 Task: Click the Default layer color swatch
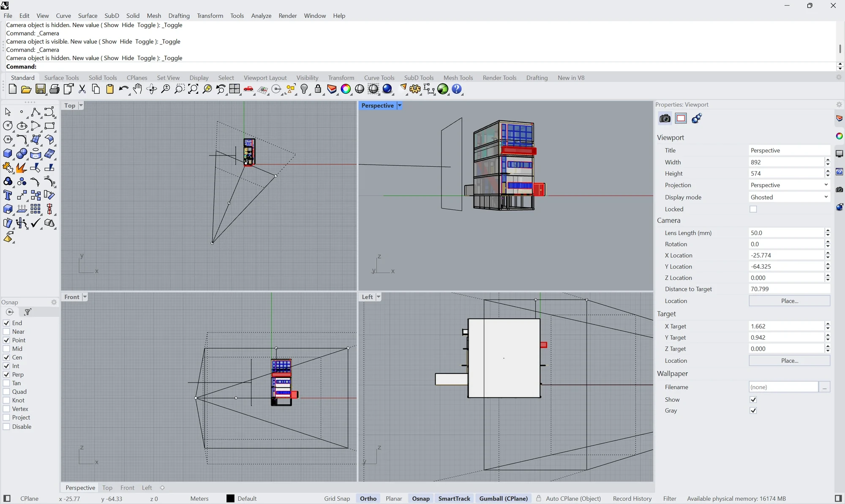[x=230, y=499]
